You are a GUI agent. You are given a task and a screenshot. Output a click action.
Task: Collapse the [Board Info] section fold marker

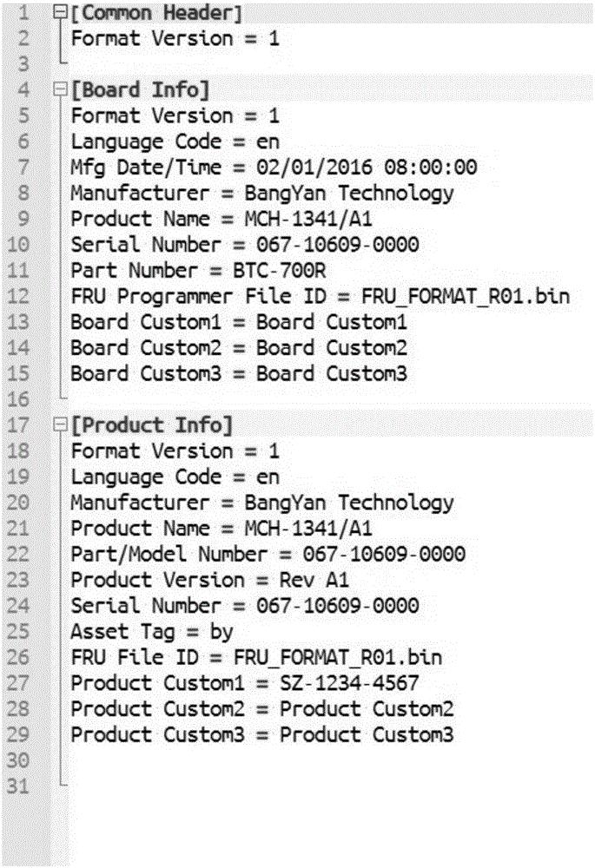[x=59, y=90]
